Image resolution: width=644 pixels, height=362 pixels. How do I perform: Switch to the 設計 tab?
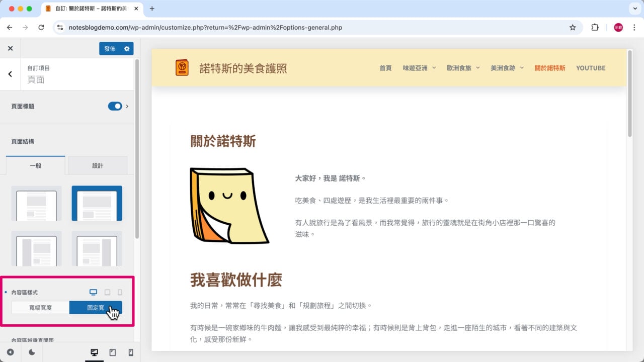point(98,165)
